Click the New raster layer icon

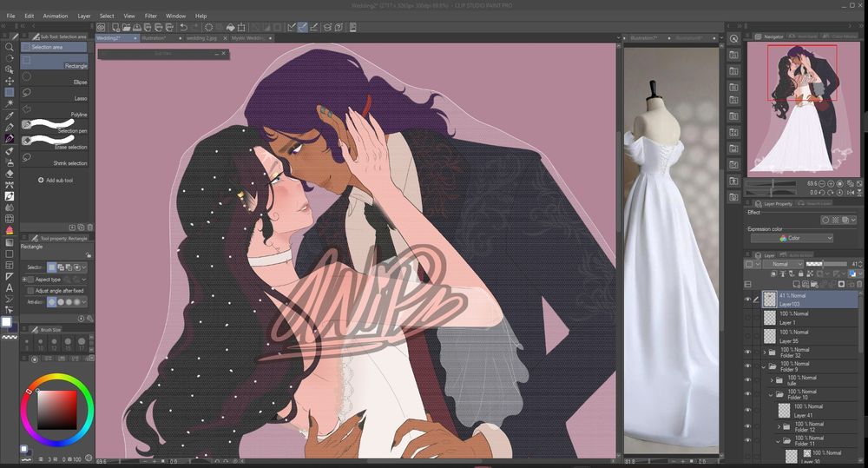click(798, 284)
